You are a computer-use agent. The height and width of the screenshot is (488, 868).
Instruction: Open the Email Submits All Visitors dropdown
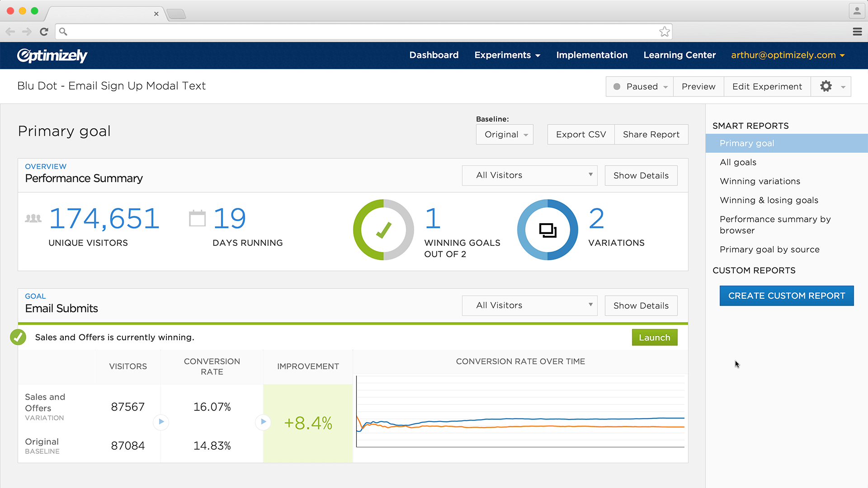[x=529, y=305]
